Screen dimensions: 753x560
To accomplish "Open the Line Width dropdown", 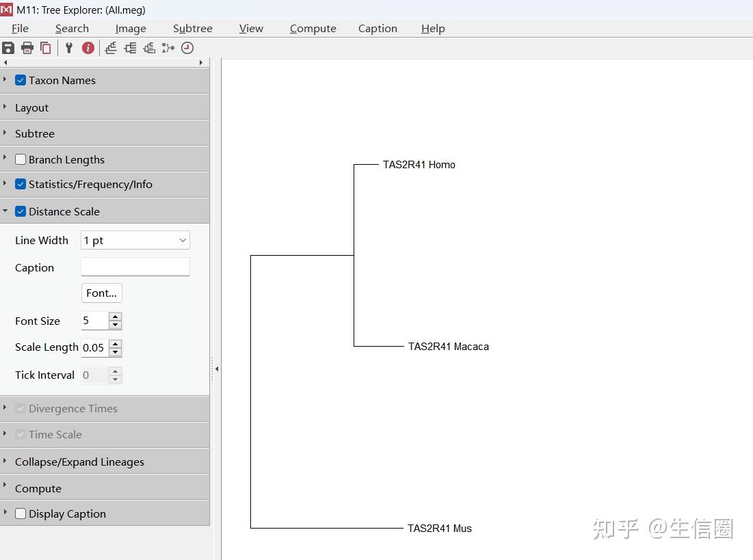I will 135,240.
